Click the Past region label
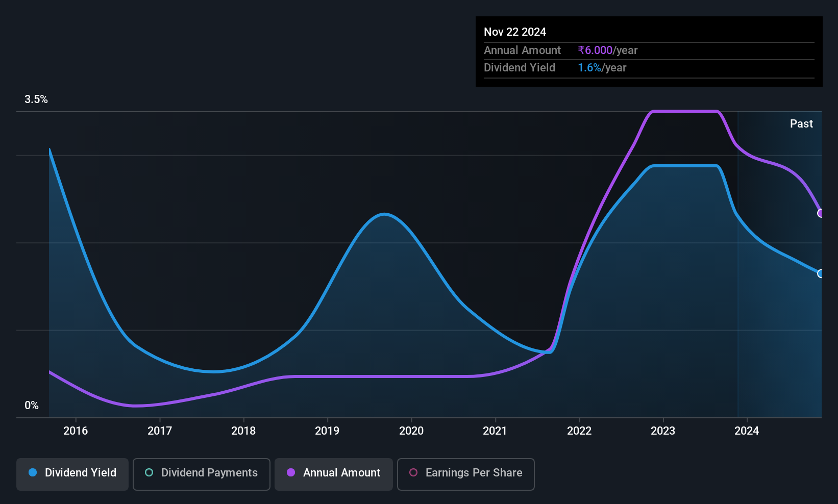The image size is (838, 504). click(801, 123)
